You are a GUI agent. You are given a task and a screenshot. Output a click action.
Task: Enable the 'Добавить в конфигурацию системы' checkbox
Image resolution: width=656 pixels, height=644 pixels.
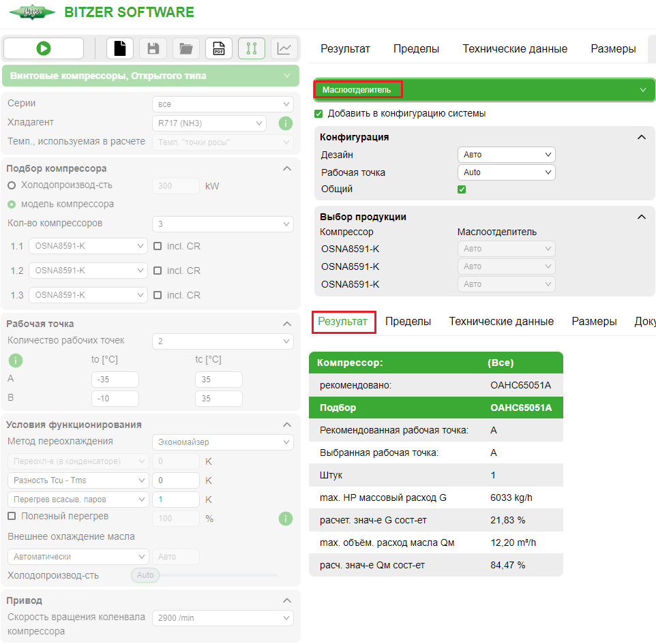click(318, 113)
